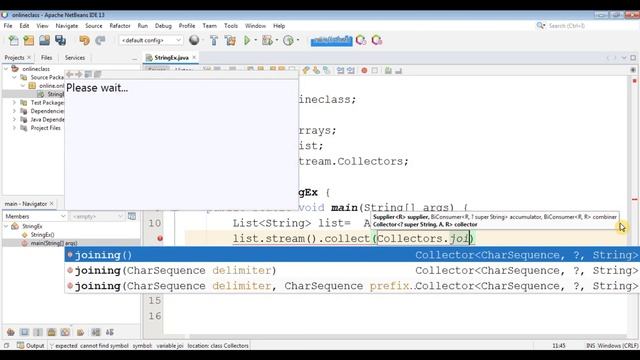Switch to the Services tab
Screen dimensions: 640x360
pyautogui.click(x=75, y=58)
